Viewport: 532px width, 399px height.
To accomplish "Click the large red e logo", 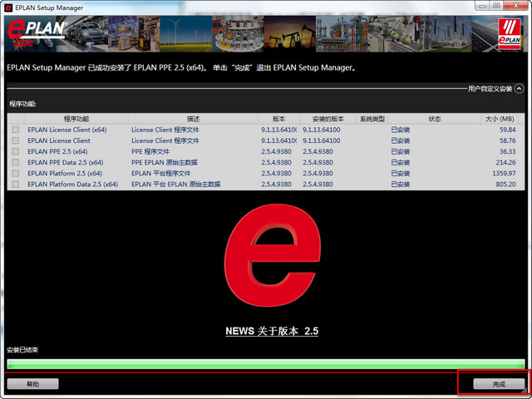I will [272, 255].
